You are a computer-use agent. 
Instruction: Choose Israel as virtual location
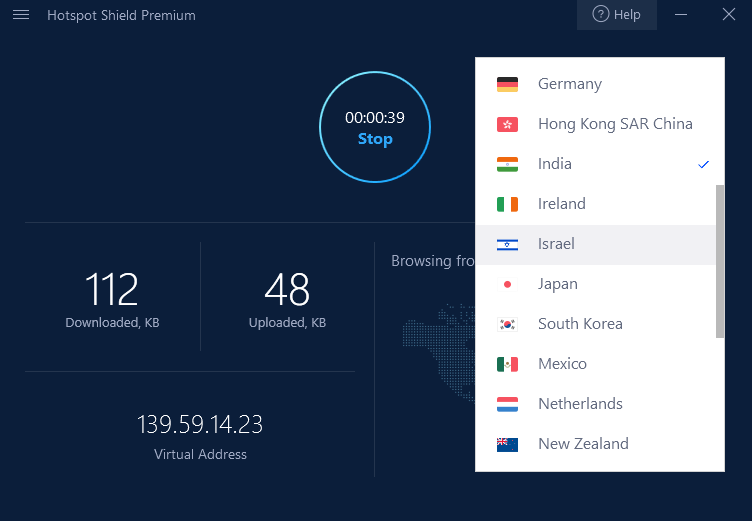(595, 244)
